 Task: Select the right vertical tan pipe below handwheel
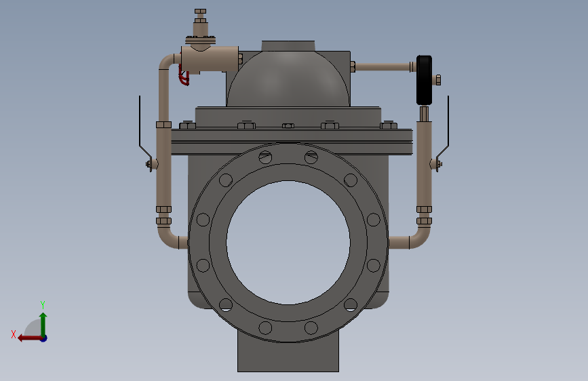tap(424, 163)
